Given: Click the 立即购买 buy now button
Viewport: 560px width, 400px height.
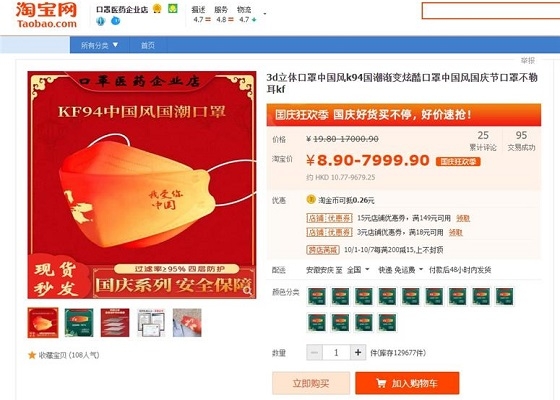Looking at the screenshot, I should pyautogui.click(x=311, y=383).
